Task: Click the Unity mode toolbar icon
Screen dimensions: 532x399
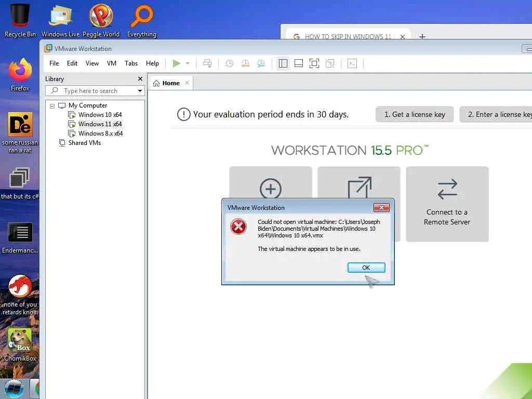Action: 330,63
